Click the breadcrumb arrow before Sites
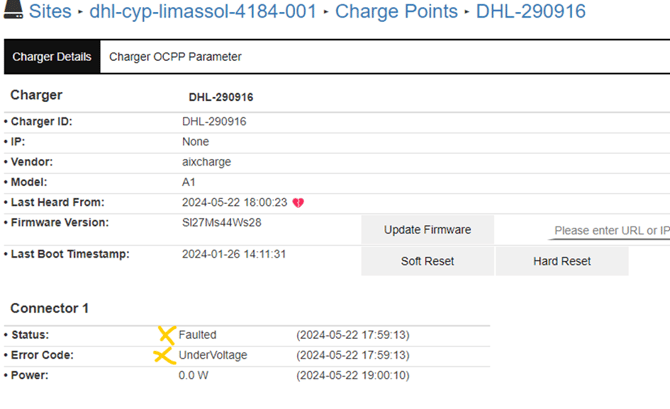This screenshot has width=670, height=409. (14, 14)
